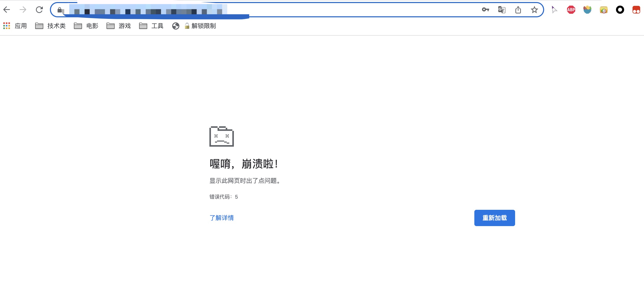Click the 重新加载 reload button

(494, 218)
